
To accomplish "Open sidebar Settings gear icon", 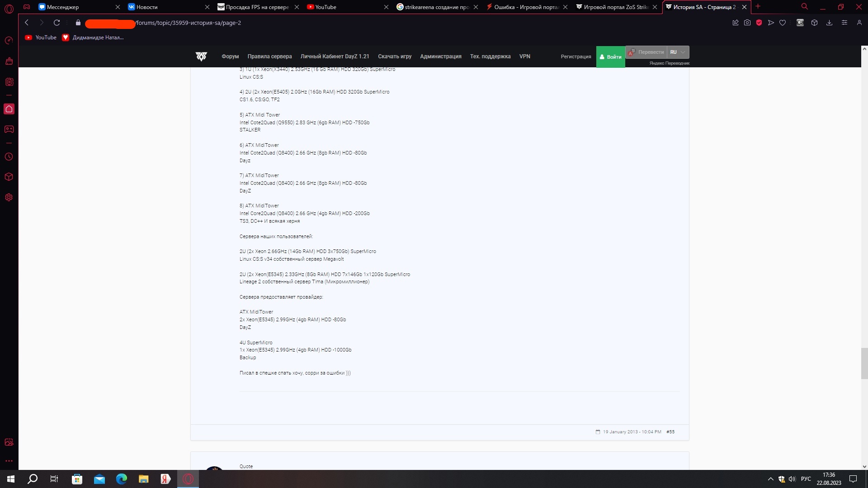I will pyautogui.click(x=9, y=197).
